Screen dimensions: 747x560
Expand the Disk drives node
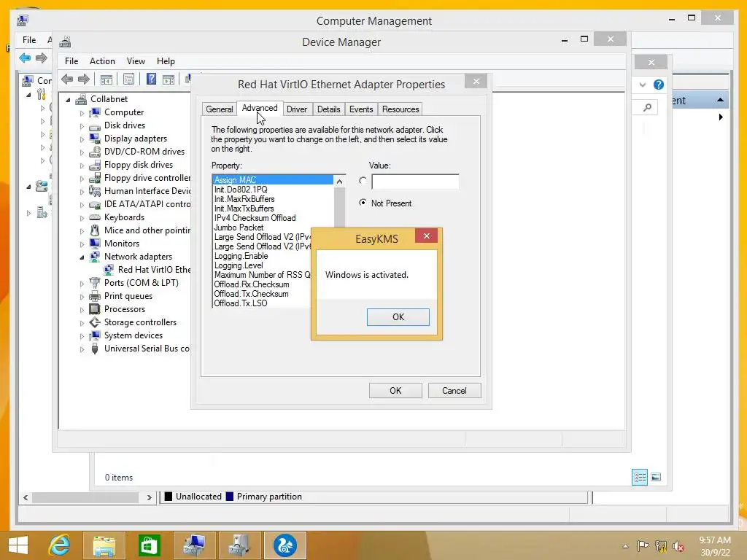pos(82,126)
